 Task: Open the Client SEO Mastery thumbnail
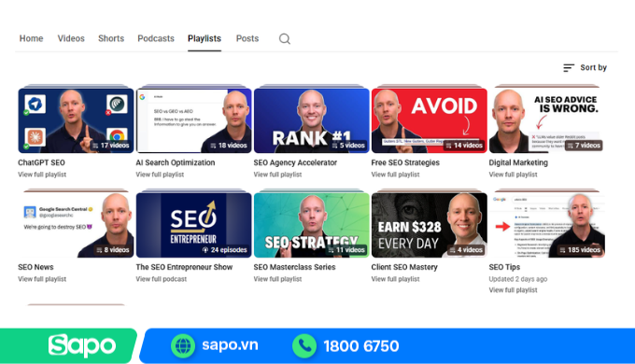(430, 225)
